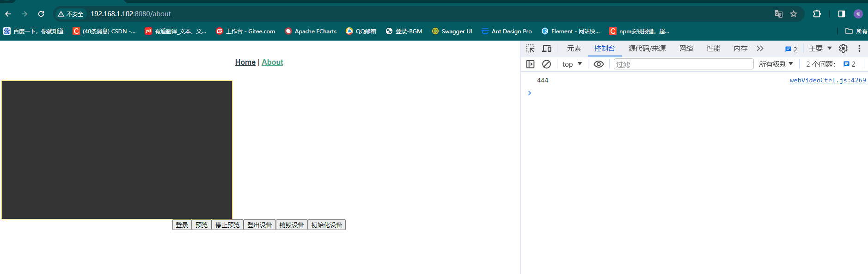
Task: Switch to the 控制台 DevTools tab
Action: 605,49
